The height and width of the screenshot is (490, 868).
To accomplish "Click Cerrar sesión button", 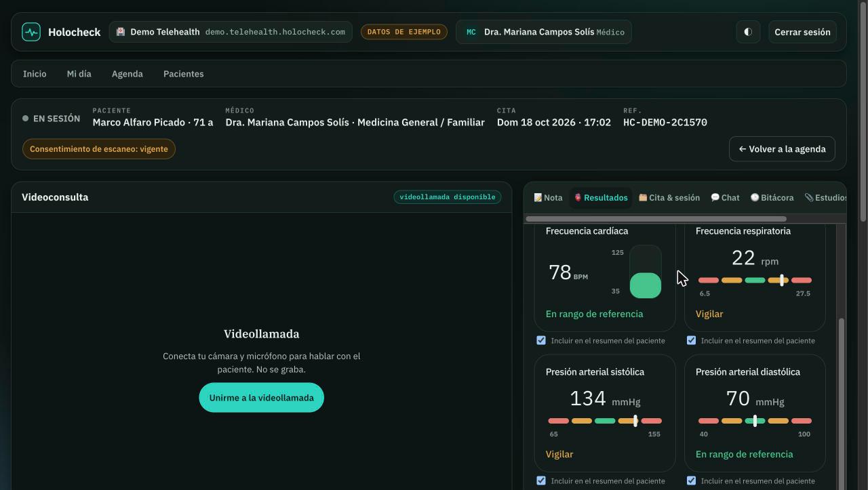I will point(802,32).
